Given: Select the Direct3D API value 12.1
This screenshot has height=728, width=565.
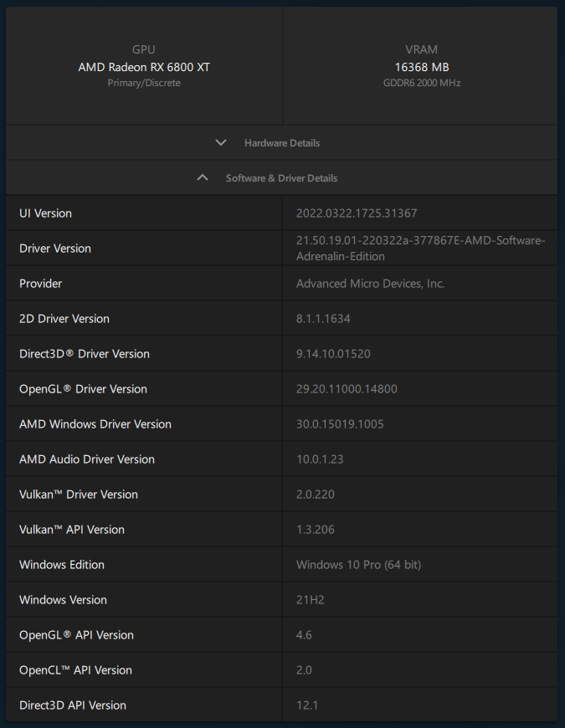Looking at the screenshot, I should click(307, 705).
